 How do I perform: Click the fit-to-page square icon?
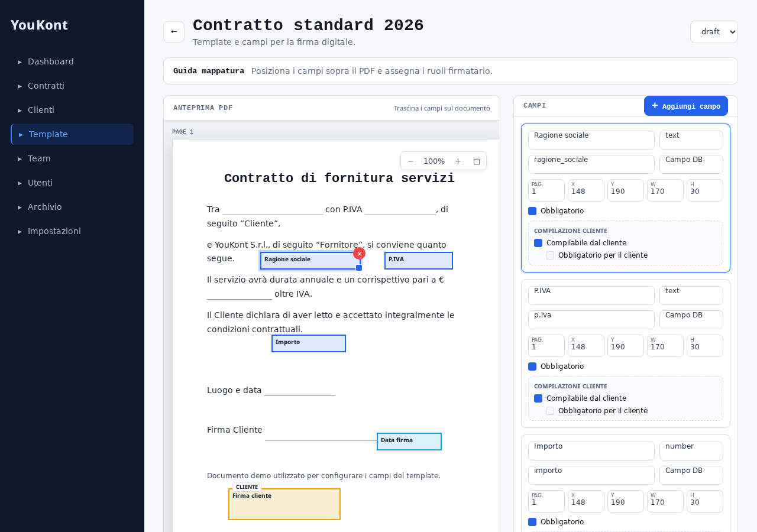point(477,161)
